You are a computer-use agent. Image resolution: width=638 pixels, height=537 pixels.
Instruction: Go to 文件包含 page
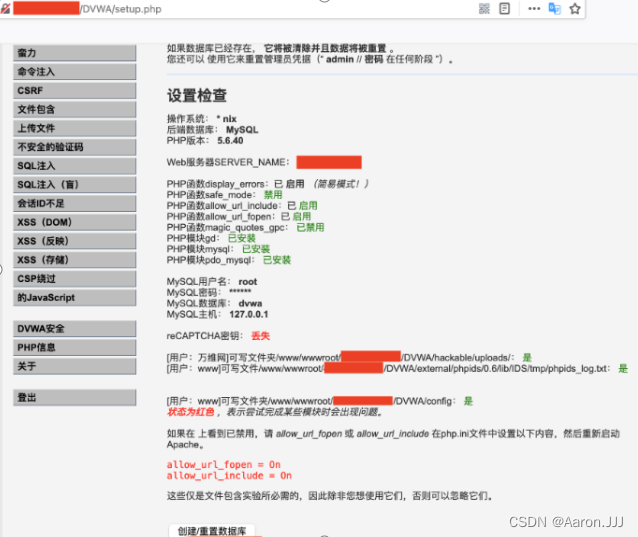[x=75, y=109]
